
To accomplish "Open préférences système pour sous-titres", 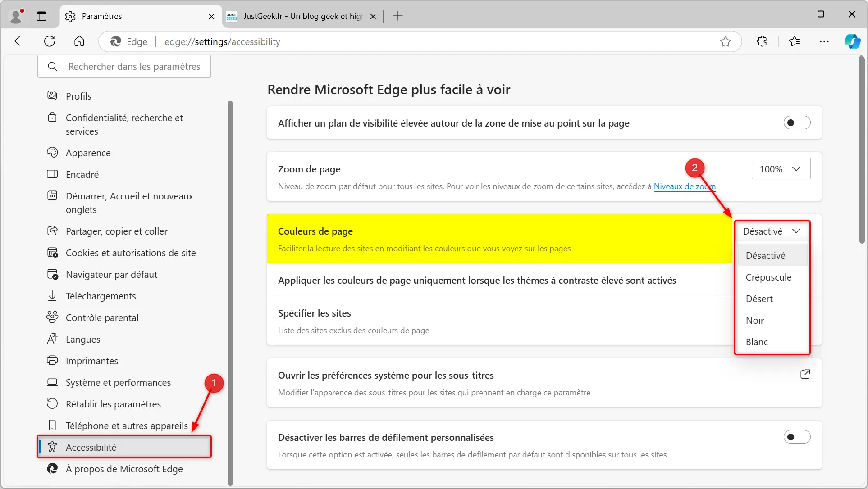I will (x=805, y=375).
